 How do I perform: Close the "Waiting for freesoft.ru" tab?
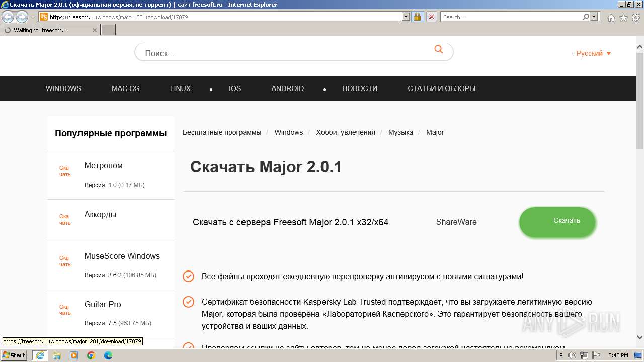pos(95,30)
